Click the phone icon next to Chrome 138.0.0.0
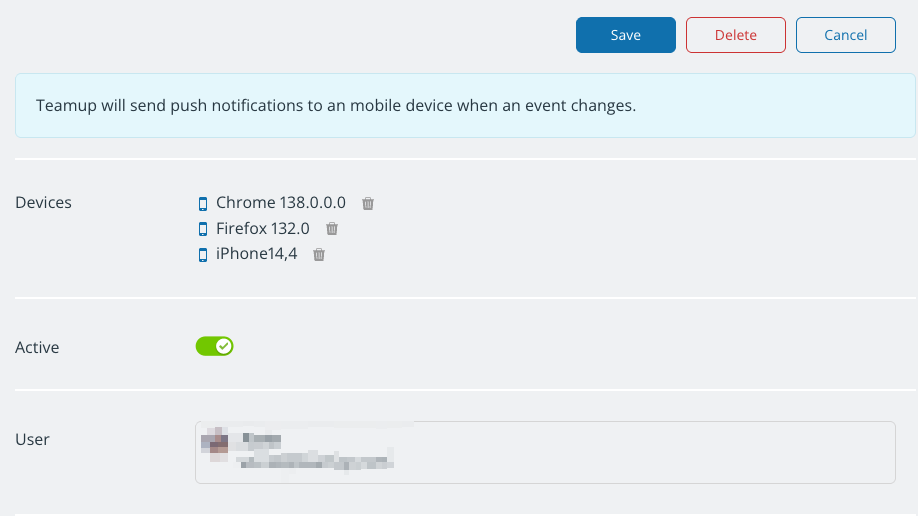The width and height of the screenshot is (918, 516). click(203, 203)
